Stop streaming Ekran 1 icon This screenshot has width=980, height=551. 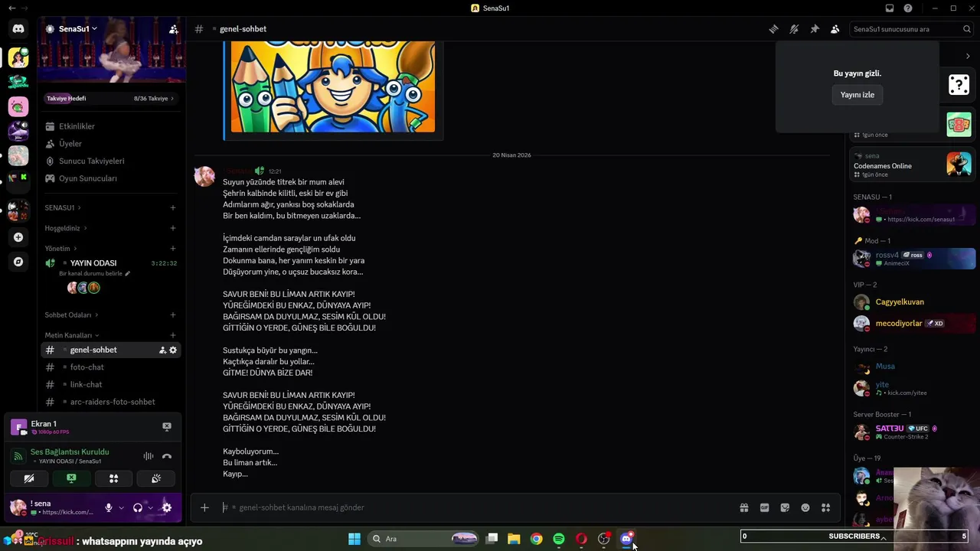tap(167, 427)
